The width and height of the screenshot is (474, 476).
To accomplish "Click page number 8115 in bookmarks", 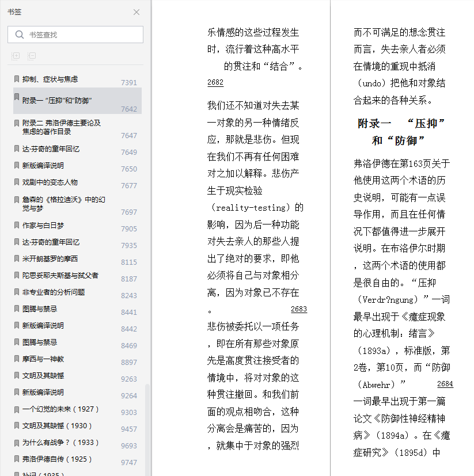I will 129,262.
